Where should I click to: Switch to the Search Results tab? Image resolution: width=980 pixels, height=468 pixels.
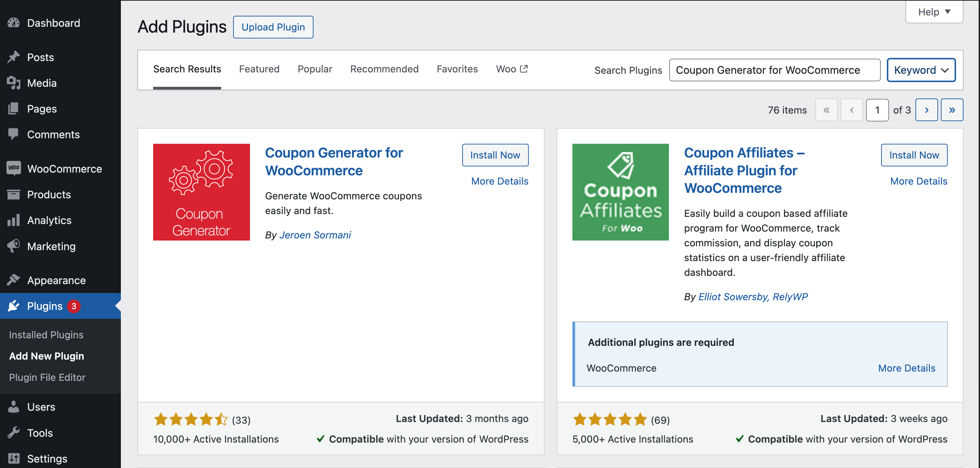click(187, 69)
